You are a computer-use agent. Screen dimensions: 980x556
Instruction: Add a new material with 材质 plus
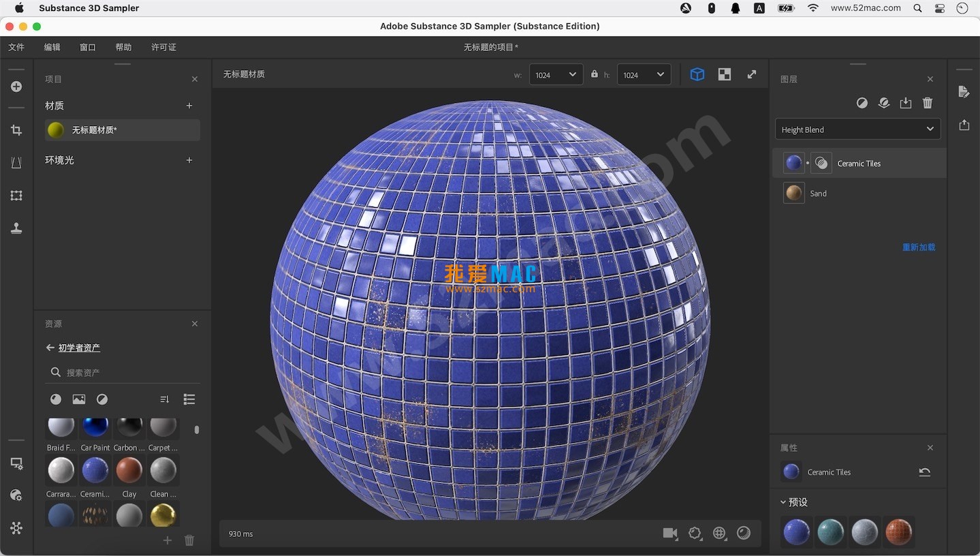click(189, 106)
